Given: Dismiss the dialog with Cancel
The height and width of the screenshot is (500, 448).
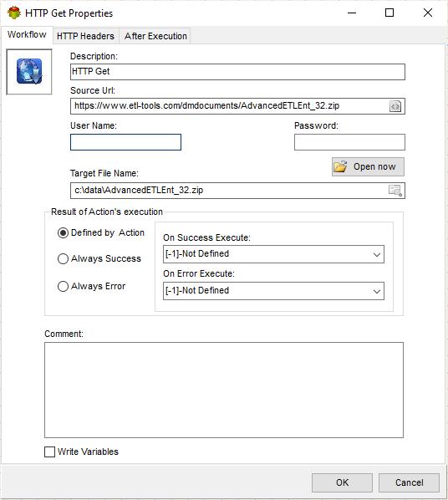Looking at the screenshot, I should pos(409,482).
